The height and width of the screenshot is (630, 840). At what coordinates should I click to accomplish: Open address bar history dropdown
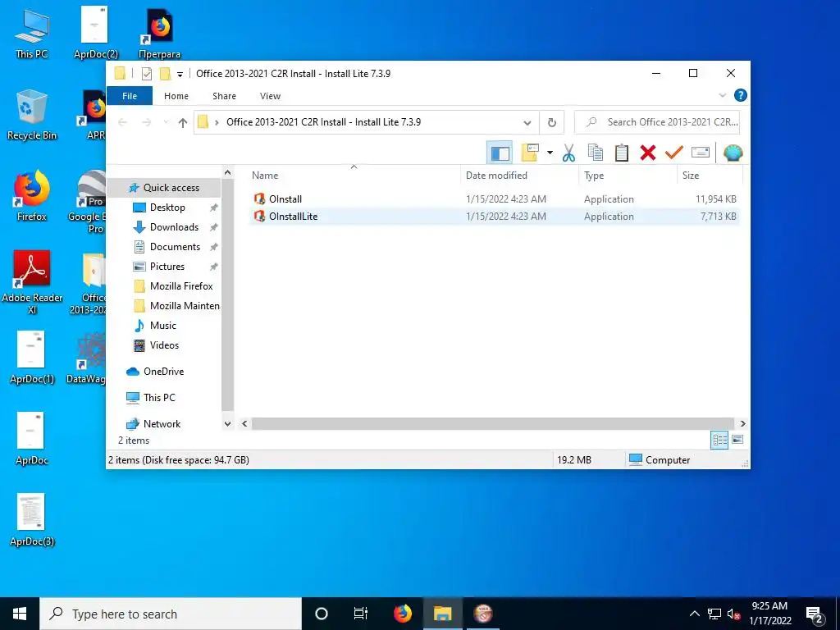pyautogui.click(x=527, y=123)
